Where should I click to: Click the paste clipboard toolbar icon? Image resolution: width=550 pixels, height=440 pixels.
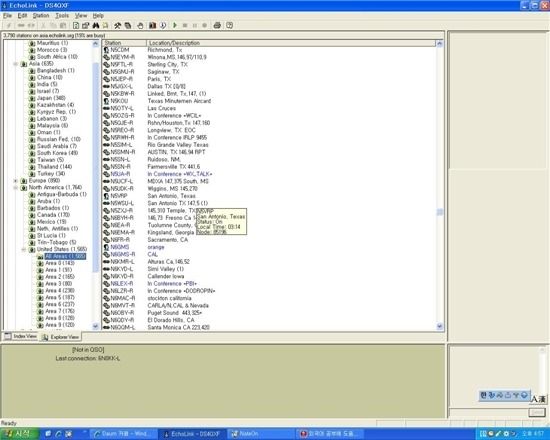63,25
